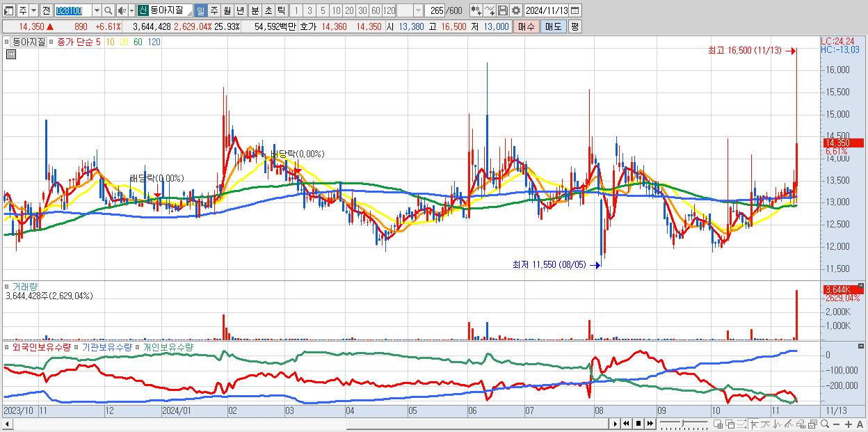The image size is (868, 432).
Task: Select the 일 daily period tab
Action: click(201, 10)
